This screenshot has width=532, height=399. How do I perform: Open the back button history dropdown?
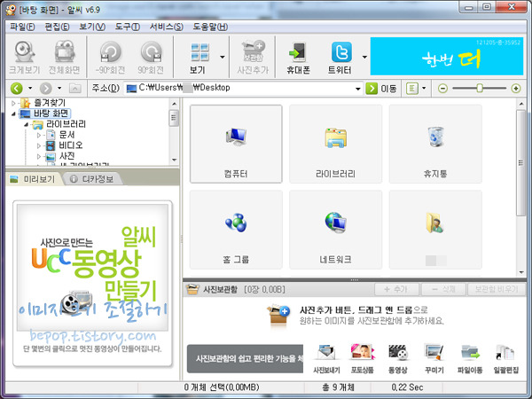coord(30,88)
